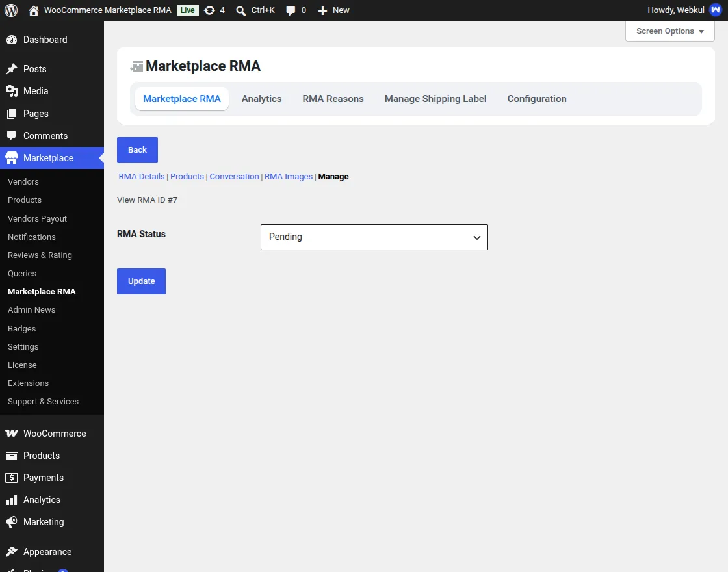728x572 pixels.
Task: Open the RMA Details link
Action: coord(142,177)
